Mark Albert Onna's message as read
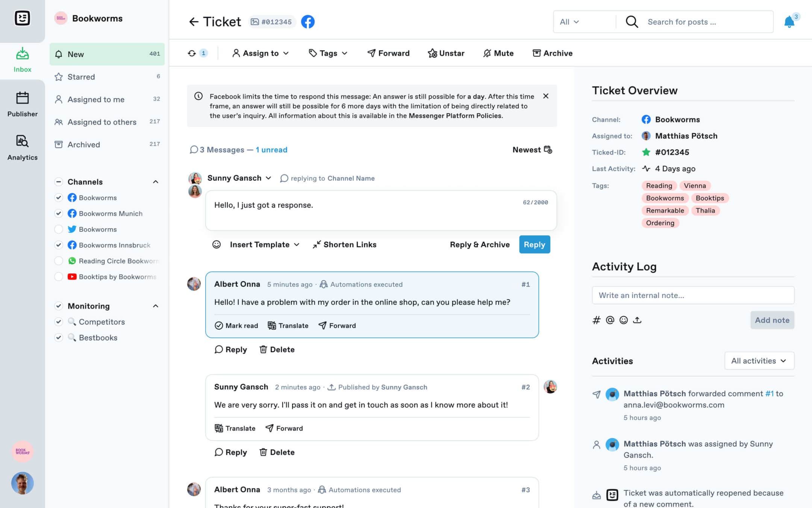This screenshot has width=812, height=508. click(236, 325)
